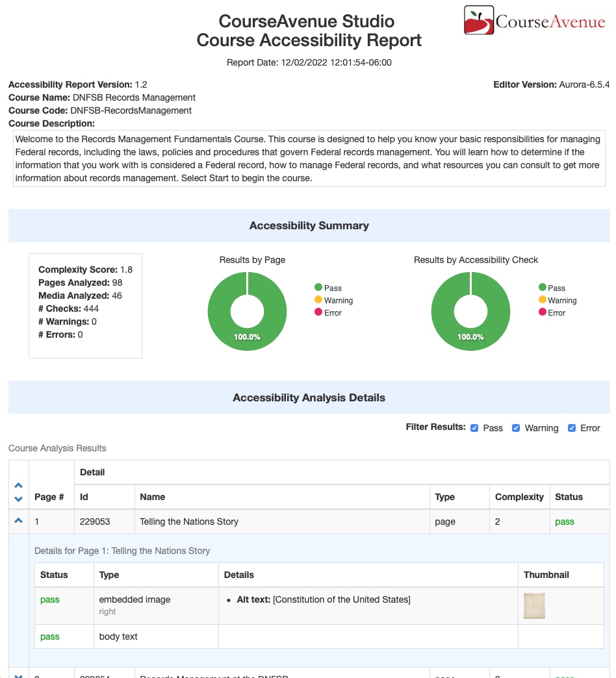Toggle the Warning filter checkbox
The height and width of the screenshot is (678, 616).
point(516,428)
